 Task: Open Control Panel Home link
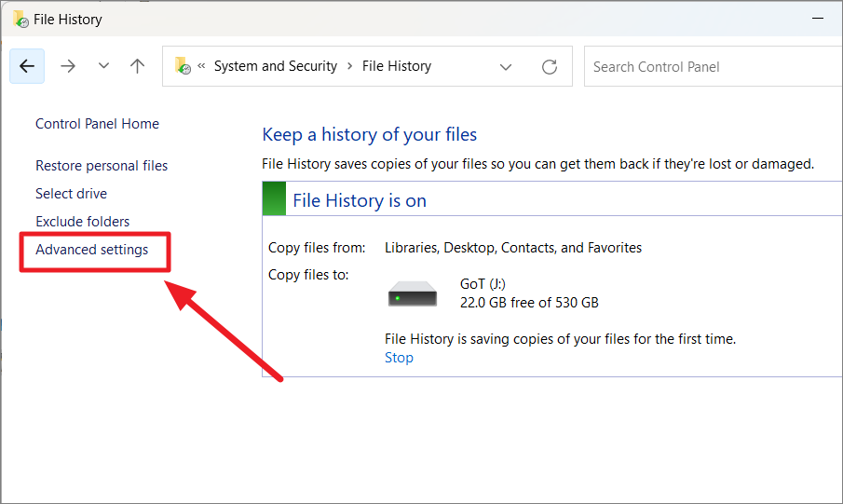pyautogui.click(x=97, y=124)
